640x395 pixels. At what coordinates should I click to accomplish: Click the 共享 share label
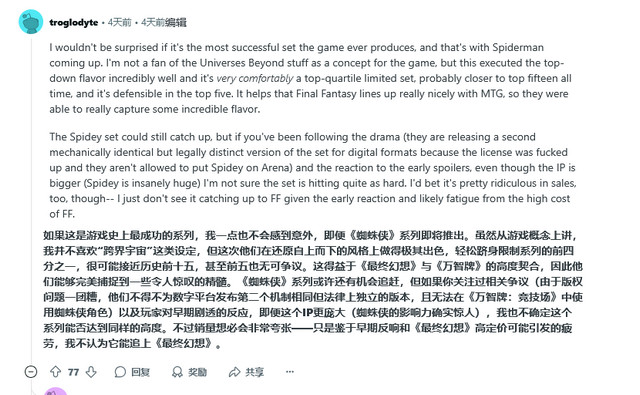click(x=254, y=372)
